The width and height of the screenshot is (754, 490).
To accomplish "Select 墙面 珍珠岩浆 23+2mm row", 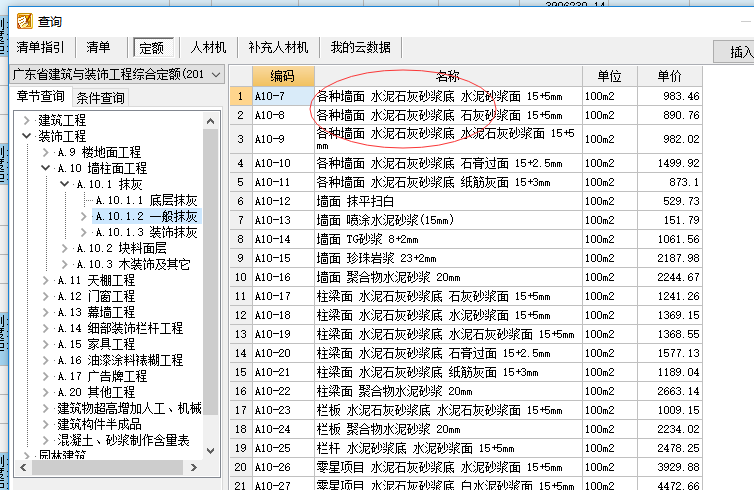I will pos(448,258).
